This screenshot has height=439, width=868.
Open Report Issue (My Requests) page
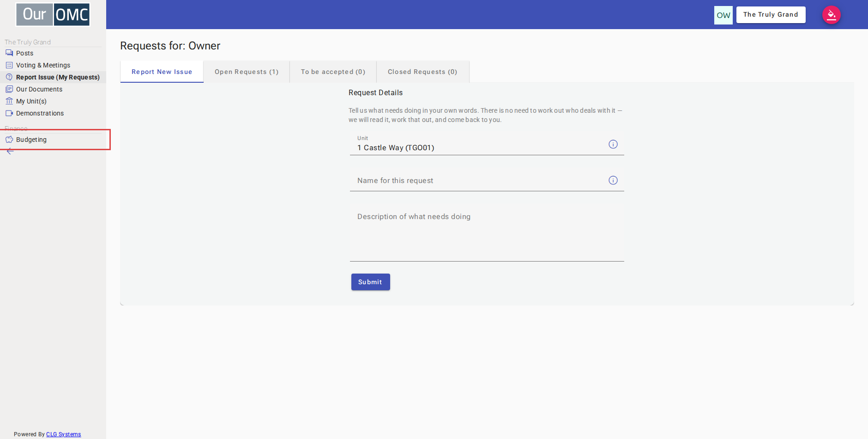[53, 77]
